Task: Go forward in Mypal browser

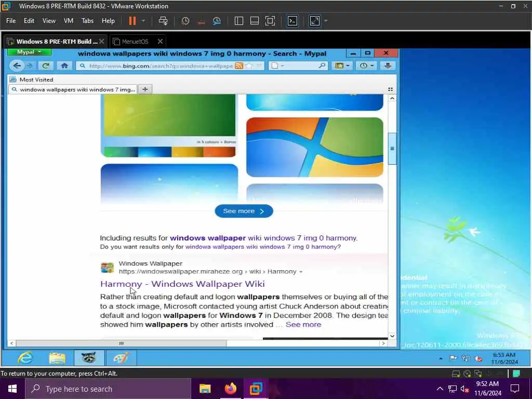Action: pyautogui.click(x=30, y=65)
